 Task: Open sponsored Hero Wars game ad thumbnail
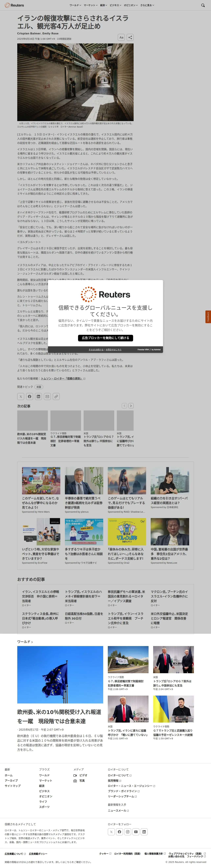41,481
